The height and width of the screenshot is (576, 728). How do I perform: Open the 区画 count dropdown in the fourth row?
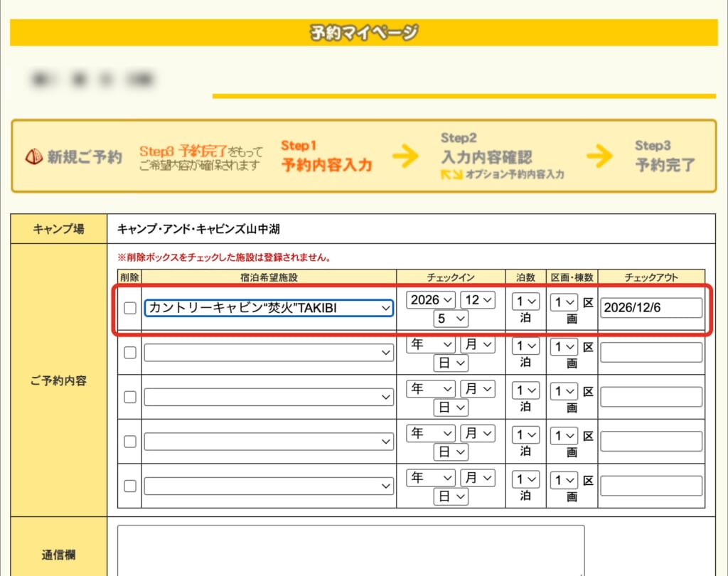[x=564, y=436]
